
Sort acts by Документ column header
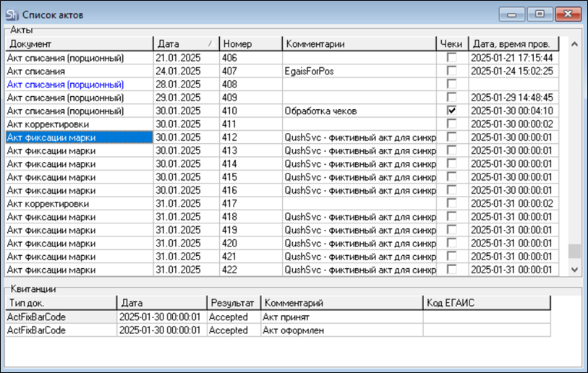[78, 44]
